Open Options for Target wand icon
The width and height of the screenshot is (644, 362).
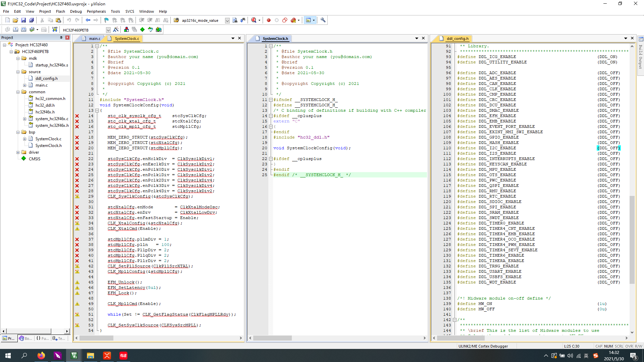tap(116, 30)
